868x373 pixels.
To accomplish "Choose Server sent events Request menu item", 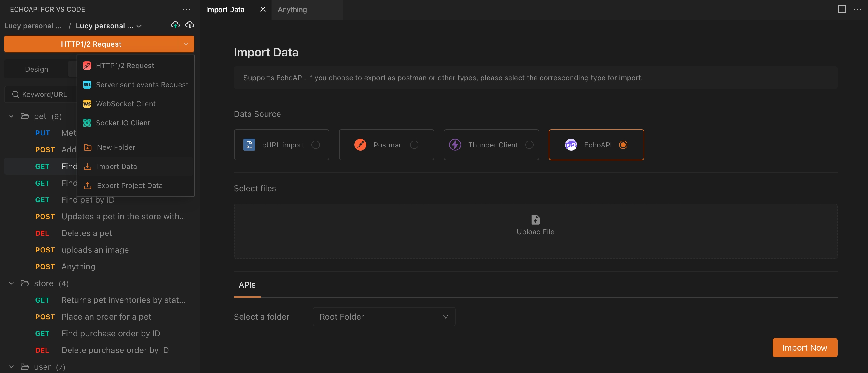I will coord(135,85).
